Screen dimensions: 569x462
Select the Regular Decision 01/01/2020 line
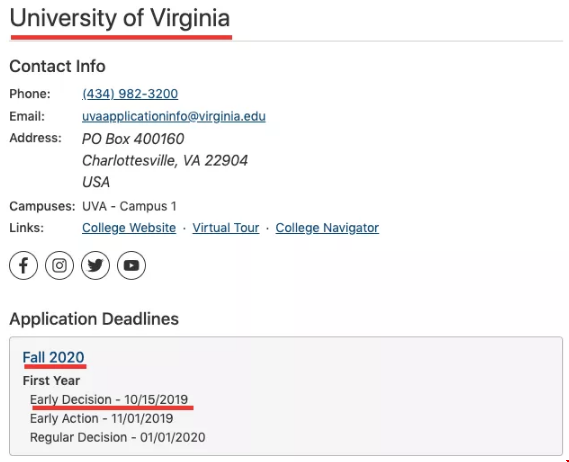pos(118,437)
